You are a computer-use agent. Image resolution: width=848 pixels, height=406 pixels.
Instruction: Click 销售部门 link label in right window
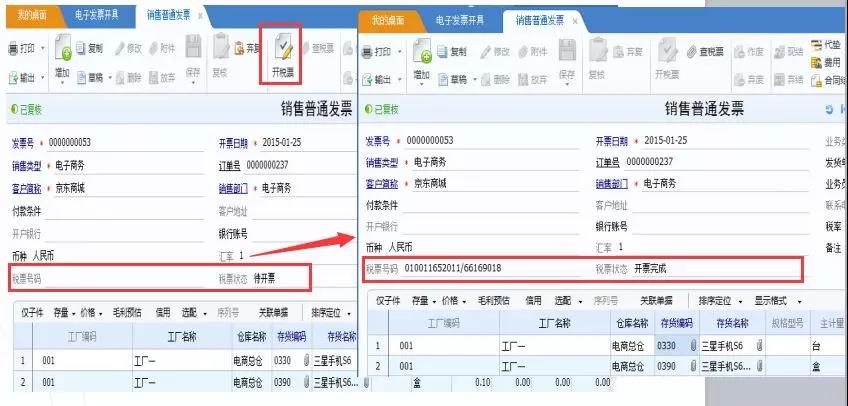tap(612, 184)
